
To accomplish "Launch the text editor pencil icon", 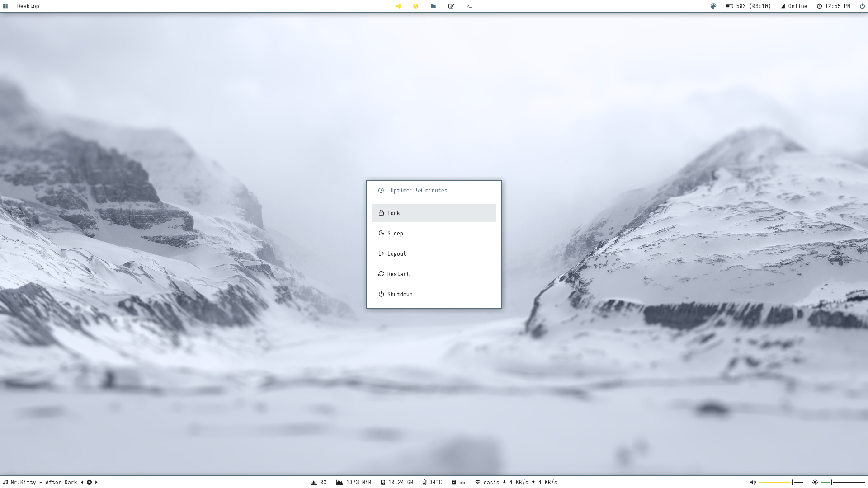I will [451, 6].
